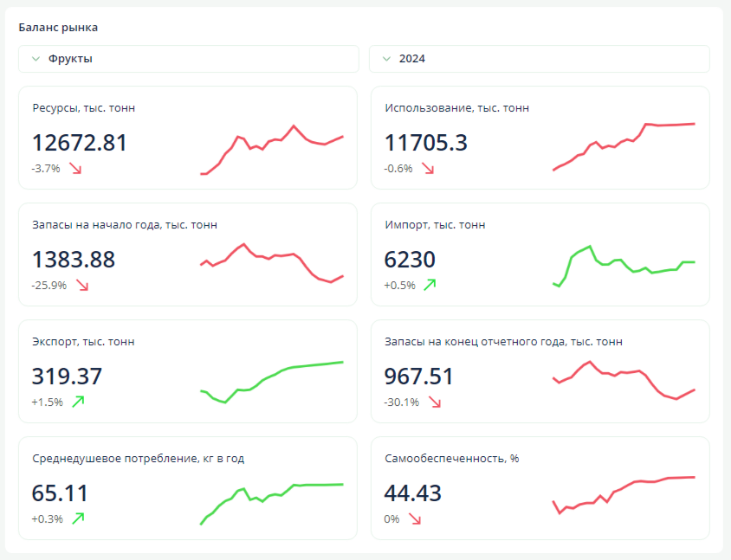The width and height of the screenshot is (731, 560).
Task: Click green arrow under Среднедушевое потребление
Action: point(78,518)
